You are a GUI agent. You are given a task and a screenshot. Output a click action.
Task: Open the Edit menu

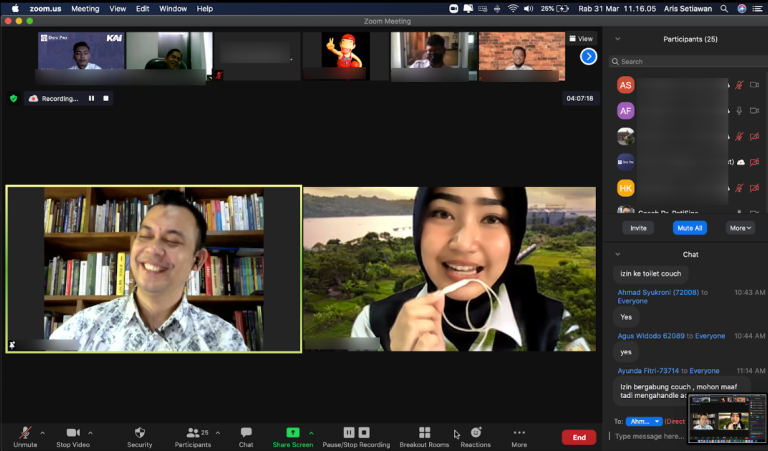(x=143, y=8)
